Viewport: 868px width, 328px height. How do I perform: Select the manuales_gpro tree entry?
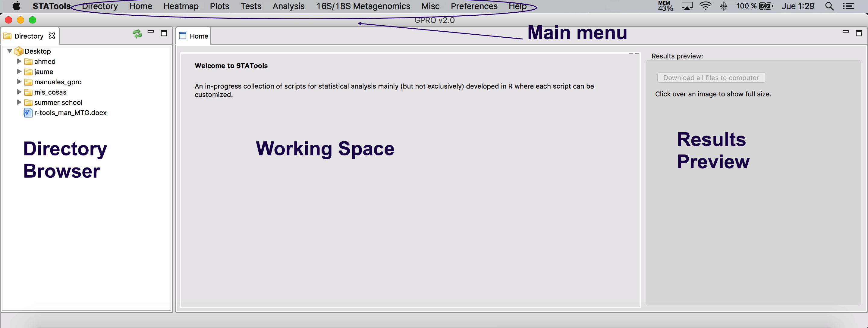point(58,82)
